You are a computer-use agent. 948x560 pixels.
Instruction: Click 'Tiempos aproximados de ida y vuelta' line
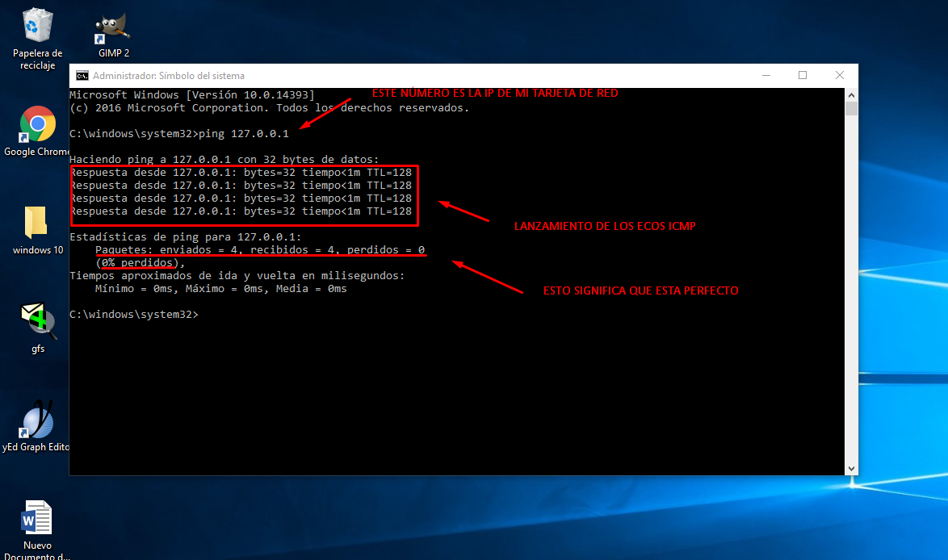pyautogui.click(x=237, y=275)
